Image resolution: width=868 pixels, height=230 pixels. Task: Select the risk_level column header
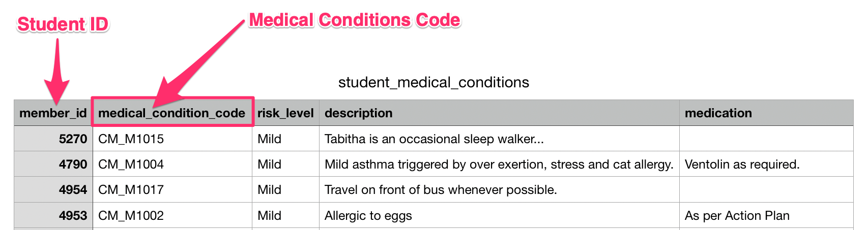click(285, 113)
